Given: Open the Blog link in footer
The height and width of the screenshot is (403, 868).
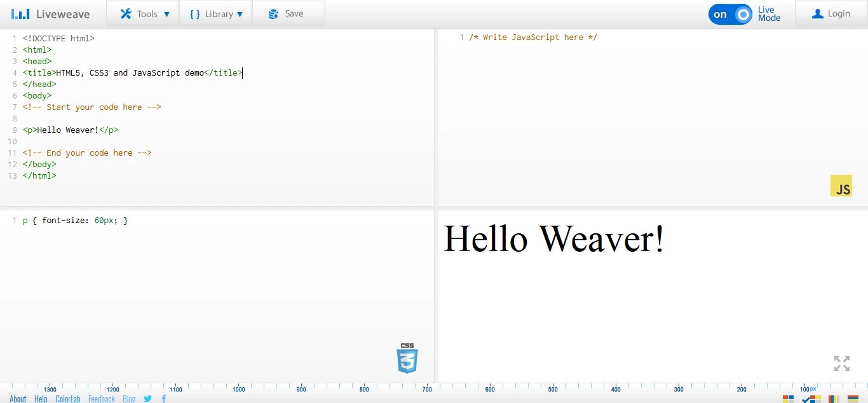Looking at the screenshot, I should pyautogui.click(x=129, y=399).
